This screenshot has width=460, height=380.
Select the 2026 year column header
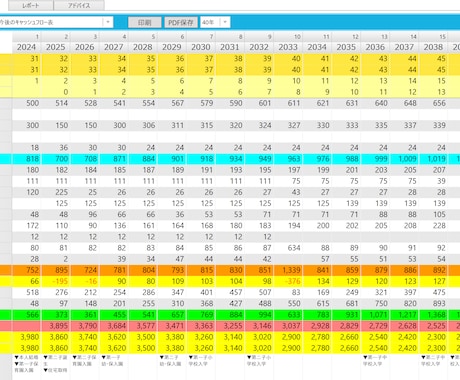tap(84, 47)
